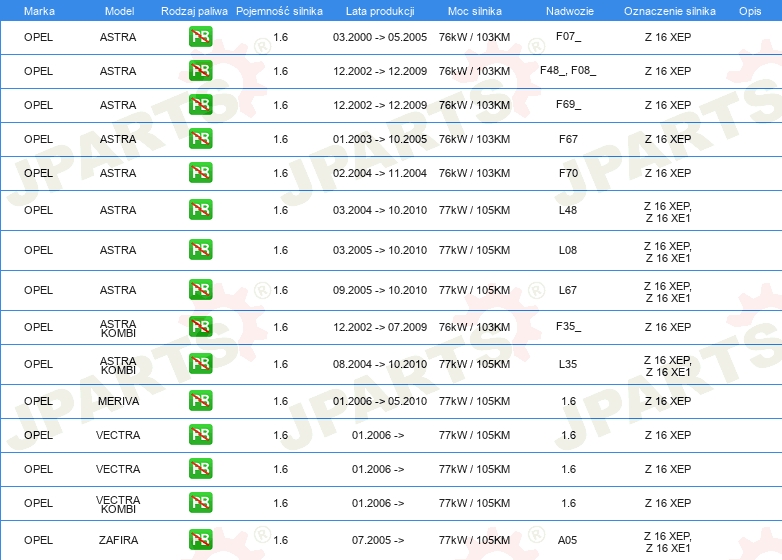782x560 pixels.
Task: Click the petrol fuel icon in the F07_ row
Action: [200, 37]
